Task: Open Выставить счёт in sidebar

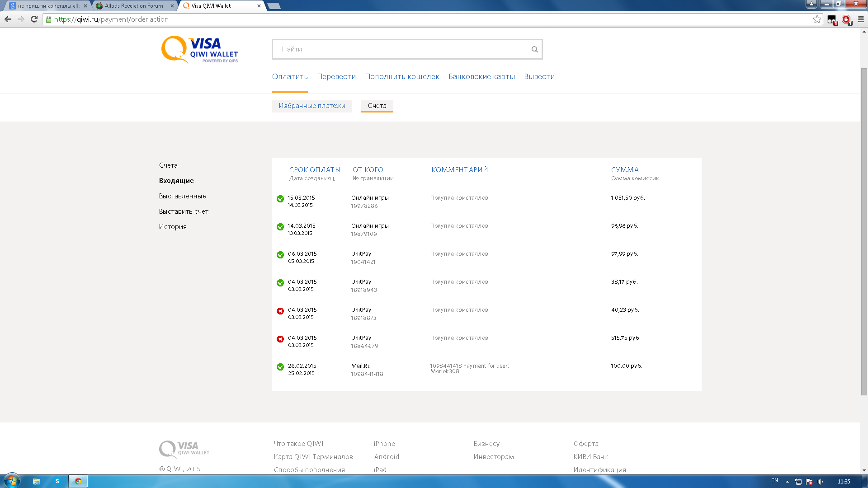Action: (184, 211)
